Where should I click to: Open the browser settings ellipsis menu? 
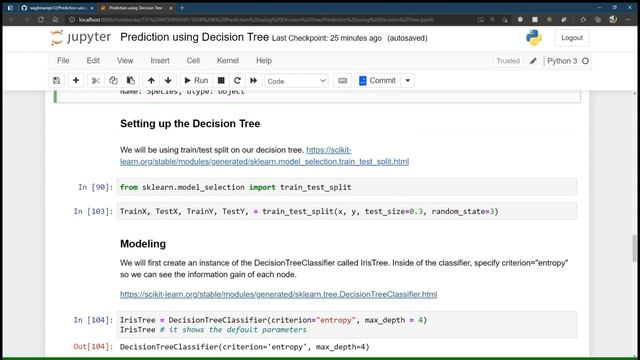[x=628, y=20]
